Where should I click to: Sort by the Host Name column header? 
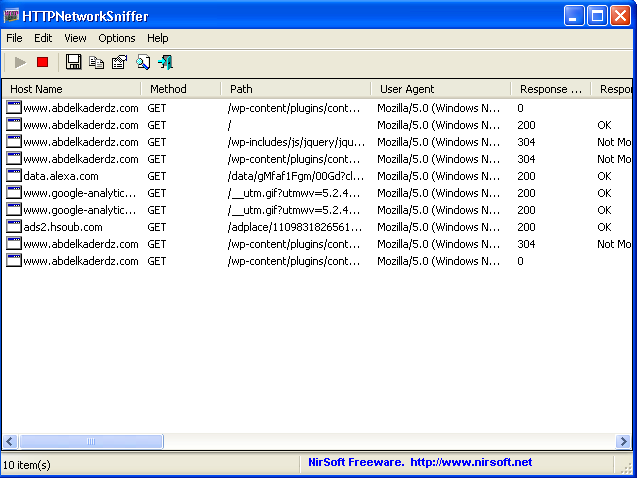72,89
